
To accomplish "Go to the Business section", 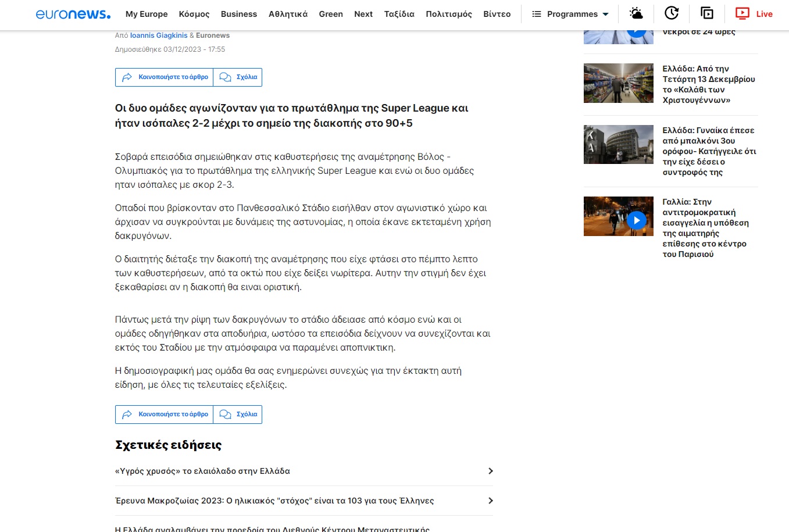I will (x=238, y=14).
